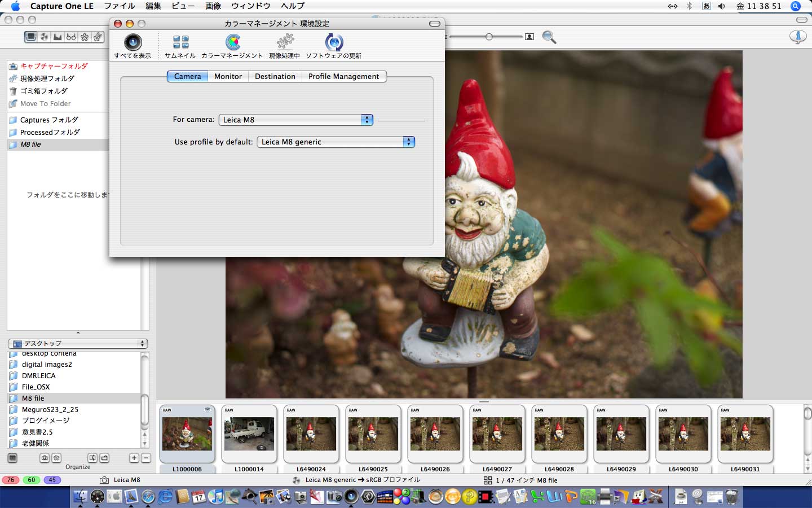
Task: Click the Spotlight search icon in menu bar
Action: [796, 6]
